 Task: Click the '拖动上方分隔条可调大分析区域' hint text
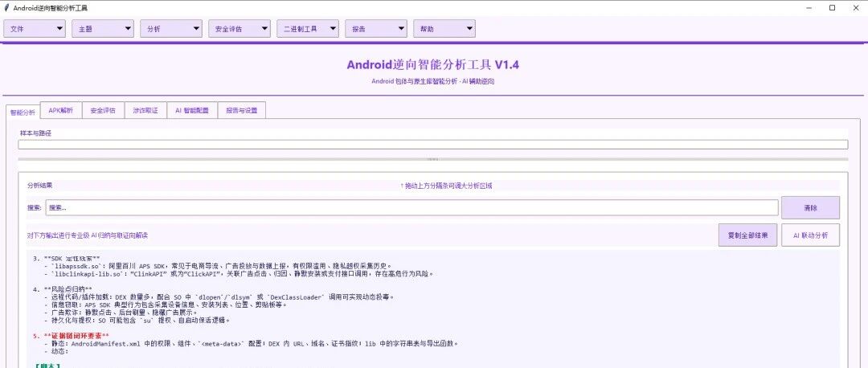(x=446, y=186)
